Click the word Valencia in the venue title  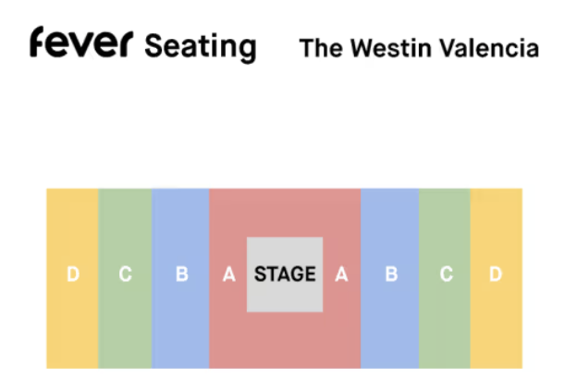tap(489, 48)
